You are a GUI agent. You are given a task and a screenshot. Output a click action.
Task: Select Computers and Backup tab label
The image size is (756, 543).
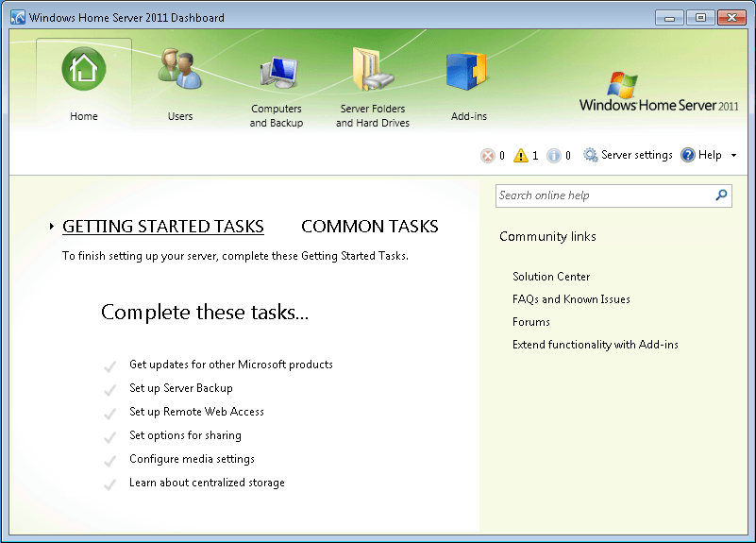point(277,116)
